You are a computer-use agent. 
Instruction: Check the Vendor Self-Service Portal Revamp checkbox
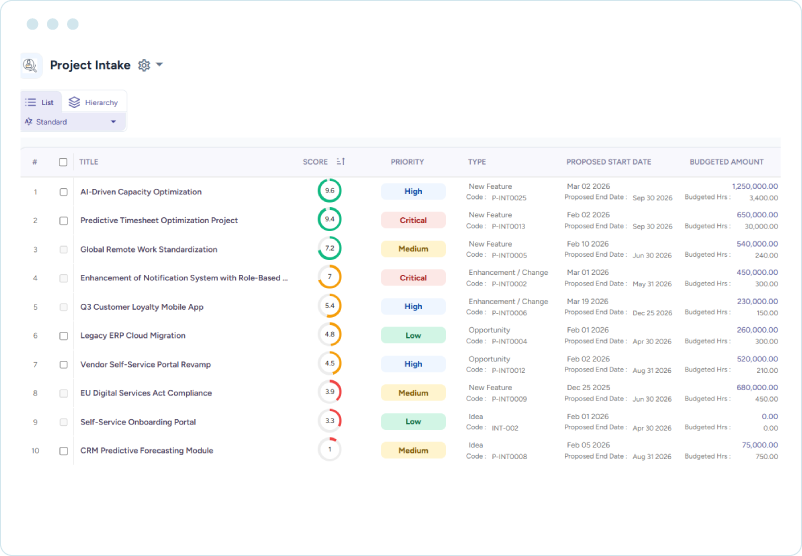pyautogui.click(x=63, y=365)
